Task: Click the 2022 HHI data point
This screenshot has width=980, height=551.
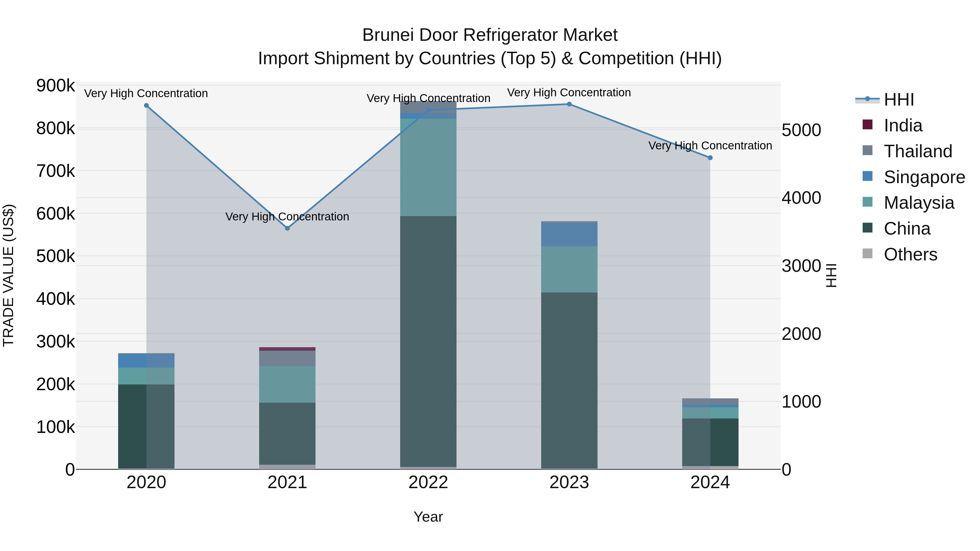Action: [x=428, y=110]
